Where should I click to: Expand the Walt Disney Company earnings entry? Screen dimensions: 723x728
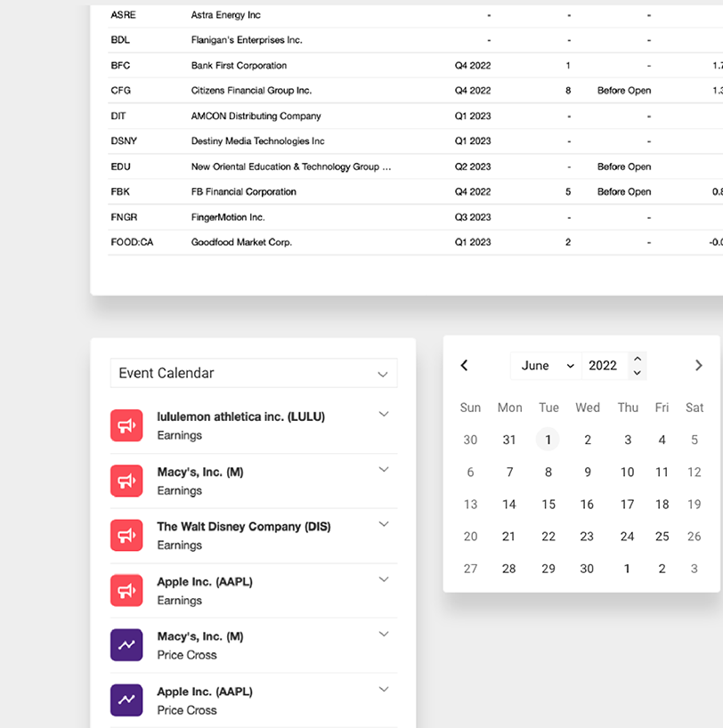pyautogui.click(x=384, y=524)
